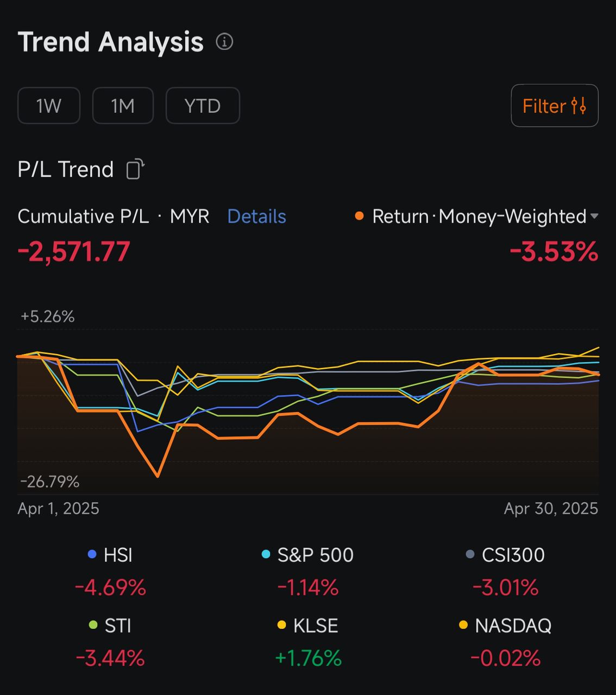The height and width of the screenshot is (695, 616).
Task: Toggle the NASDAQ benchmark line
Action: 506,625
